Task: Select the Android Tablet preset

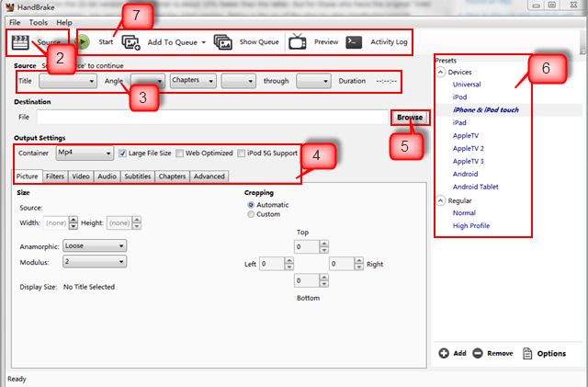Action: [476, 187]
